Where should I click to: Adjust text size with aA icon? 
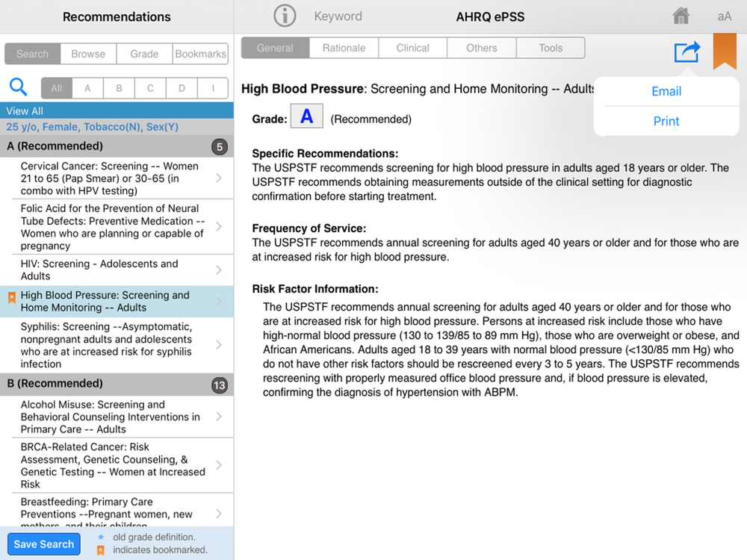tap(724, 16)
